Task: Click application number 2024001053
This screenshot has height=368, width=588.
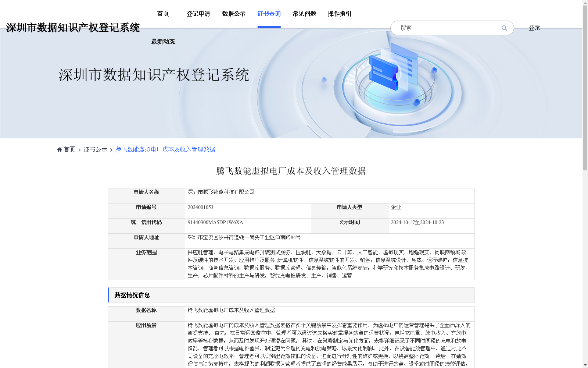Action: [x=200, y=207]
